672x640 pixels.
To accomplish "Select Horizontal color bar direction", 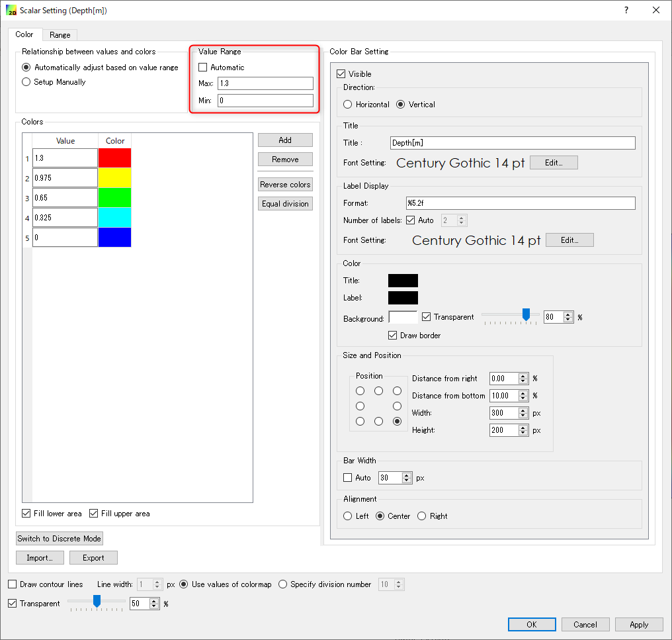I will pyautogui.click(x=348, y=105).
